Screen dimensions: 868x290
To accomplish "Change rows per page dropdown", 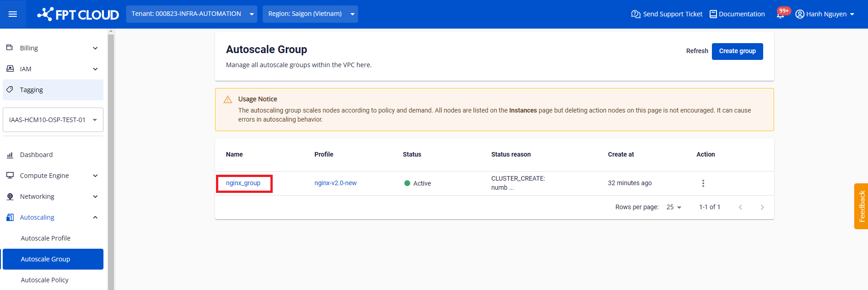I will coord(674,207).
